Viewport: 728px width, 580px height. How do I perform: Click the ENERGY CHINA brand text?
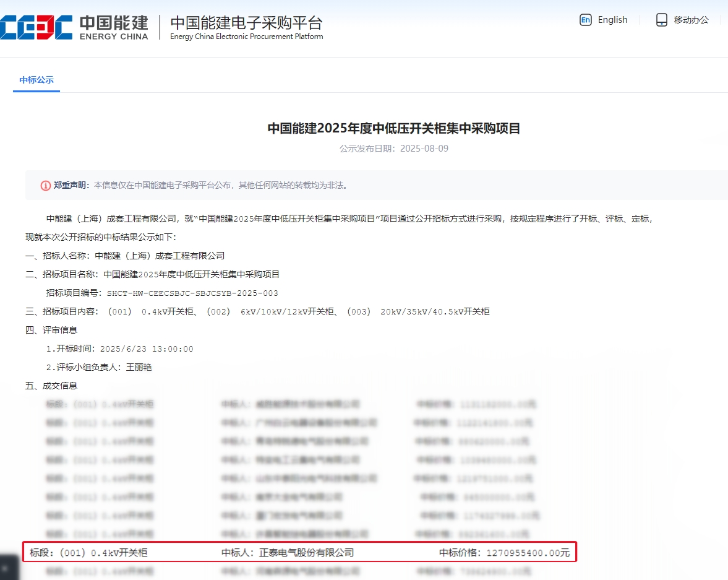[x=114, y=37]
